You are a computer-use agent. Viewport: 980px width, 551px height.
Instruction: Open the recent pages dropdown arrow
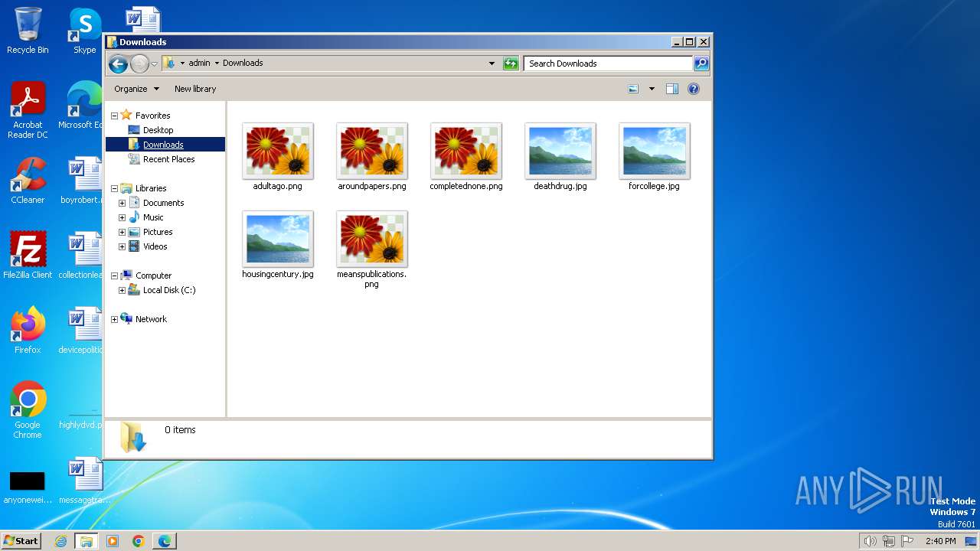(154, 64)
